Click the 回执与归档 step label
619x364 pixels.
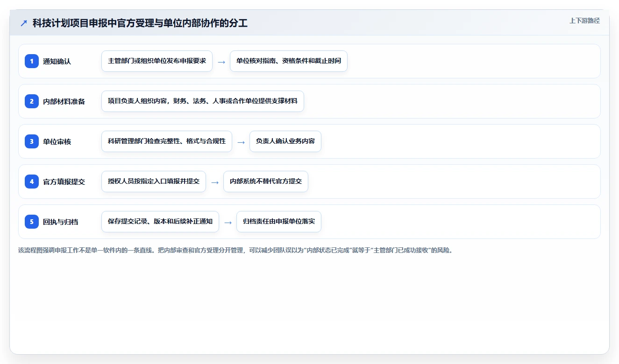pyautogui.click(x=61, y=222)
